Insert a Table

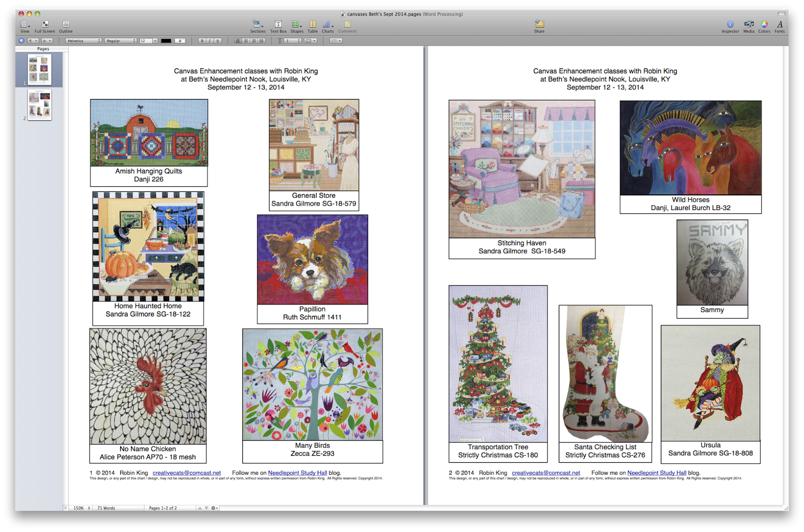(313, 27)
